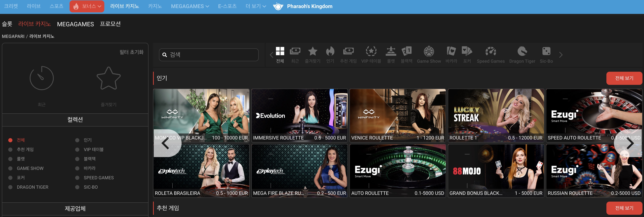
Task: Launch the Venice Roulette game thumbnail
Action: [398, 115]
